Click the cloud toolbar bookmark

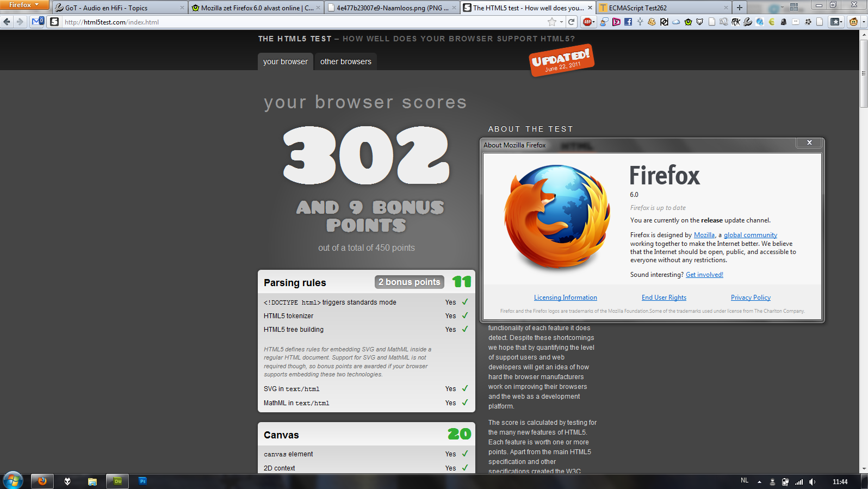[676, 22]
